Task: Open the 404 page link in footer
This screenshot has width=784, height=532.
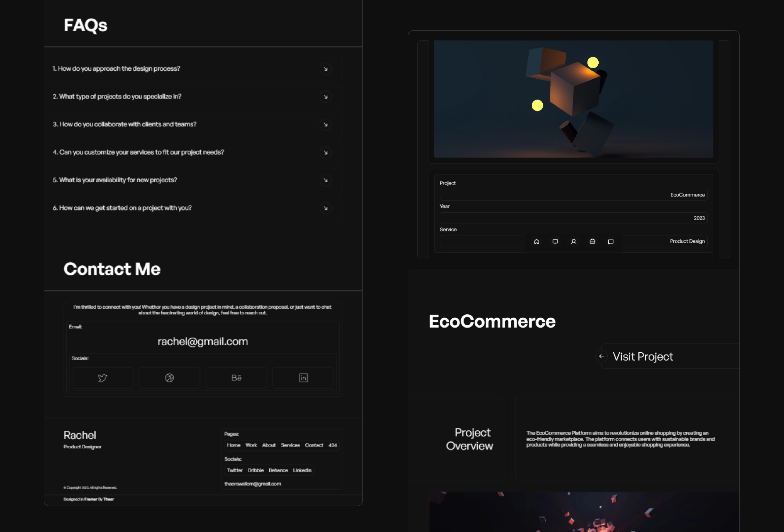Action: click(x=332, y=445)
